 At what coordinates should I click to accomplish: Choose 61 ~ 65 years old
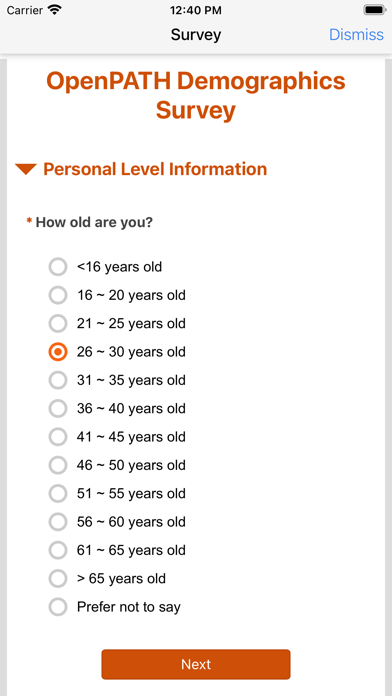click(x=58, y=550)
